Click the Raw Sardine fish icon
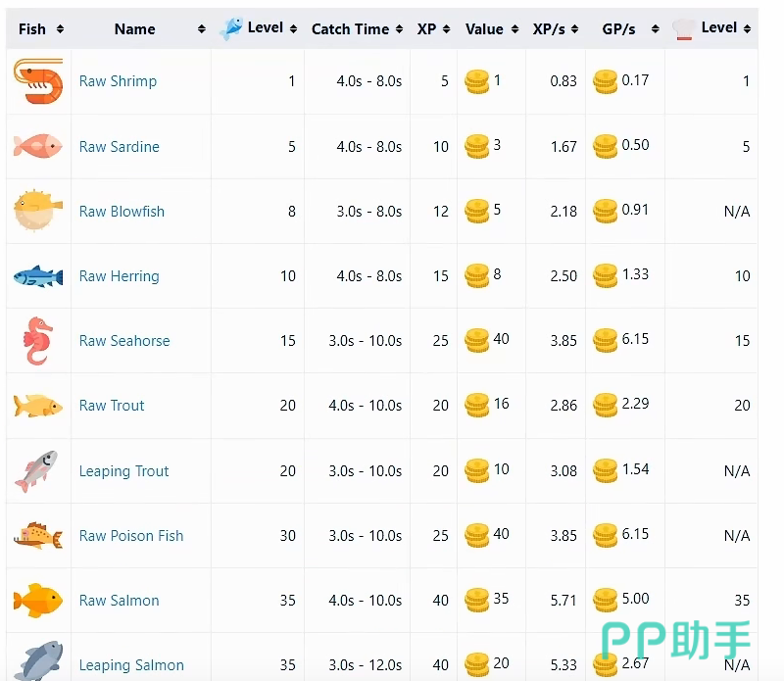 coord(38,147)
